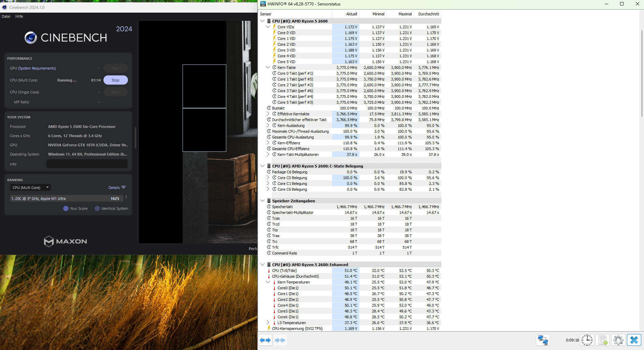Open HWiNFO sensor settings gear

pyautogui.click(x=618, y=340)
